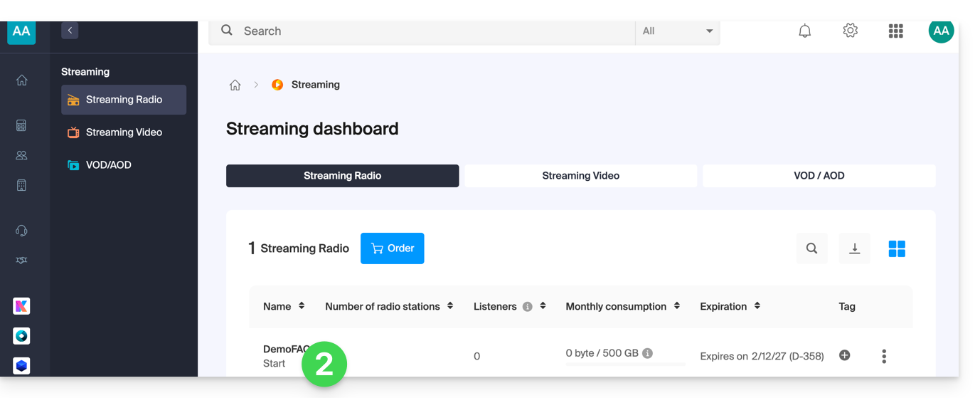This screenshot has height=398, width=980.
Task: Open the settings gear icon
Action: tap(850, 31)
